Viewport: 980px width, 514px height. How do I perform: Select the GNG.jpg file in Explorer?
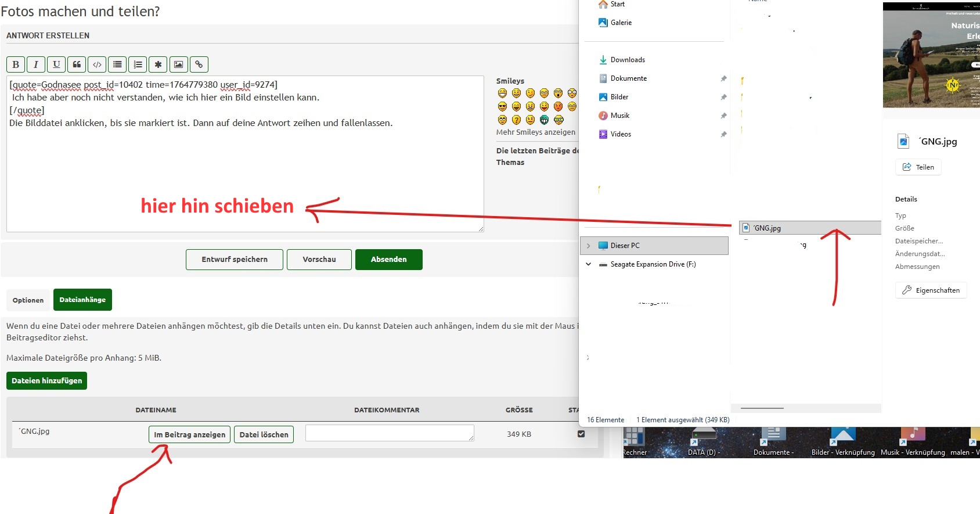click(x=767, y=228)
